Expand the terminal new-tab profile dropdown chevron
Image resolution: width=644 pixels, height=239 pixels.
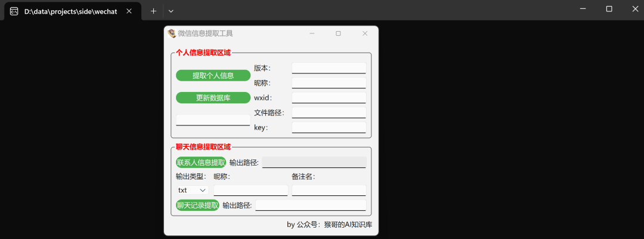(x=171, y=11)
